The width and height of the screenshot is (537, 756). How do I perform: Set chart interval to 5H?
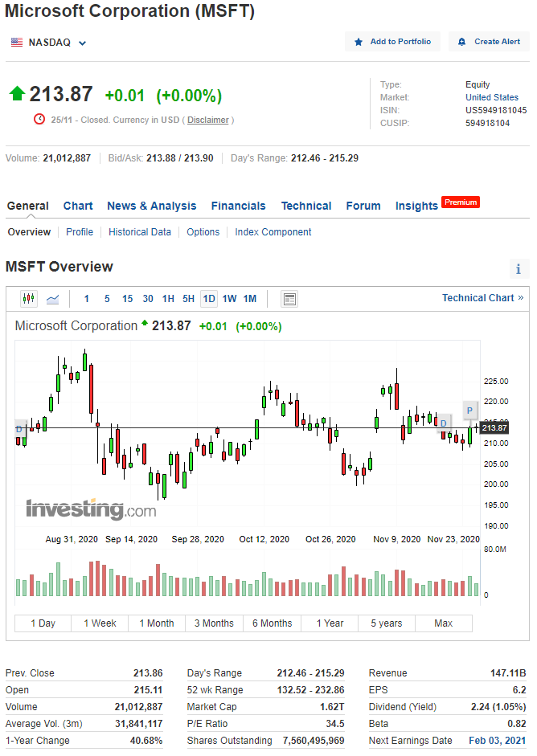click(188, 299)
